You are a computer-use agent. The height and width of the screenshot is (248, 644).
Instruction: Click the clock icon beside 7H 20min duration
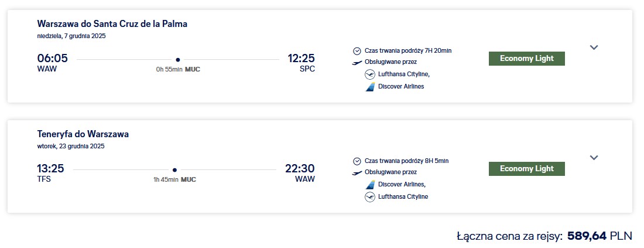coord(357,51)
